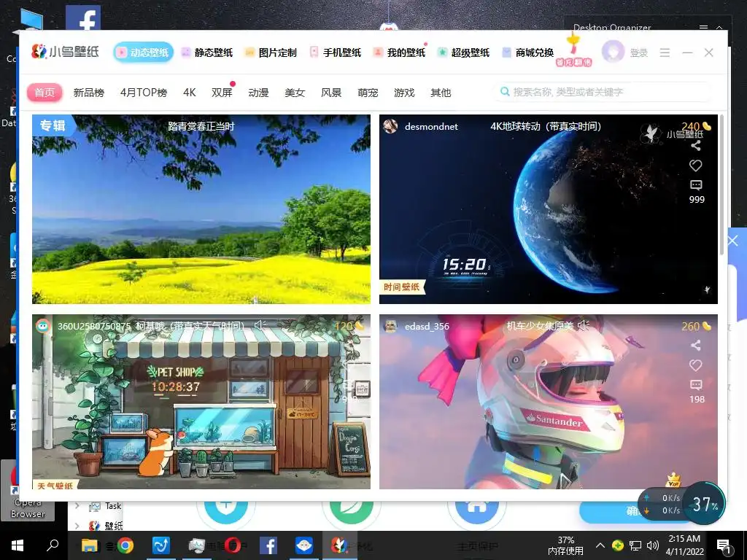Viewport: 747px width, 560px height.
Task: Click the VIP crown badge
Action: (673, 480)
